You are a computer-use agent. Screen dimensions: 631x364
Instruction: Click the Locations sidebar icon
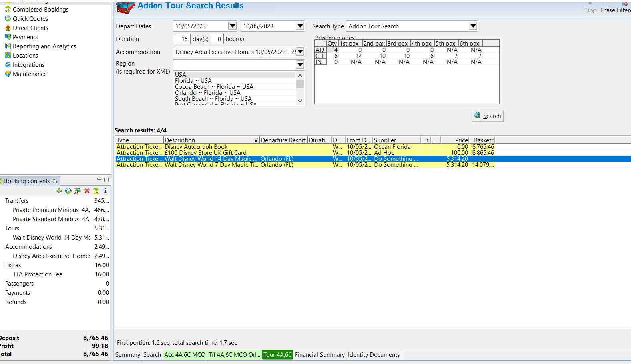8,55
